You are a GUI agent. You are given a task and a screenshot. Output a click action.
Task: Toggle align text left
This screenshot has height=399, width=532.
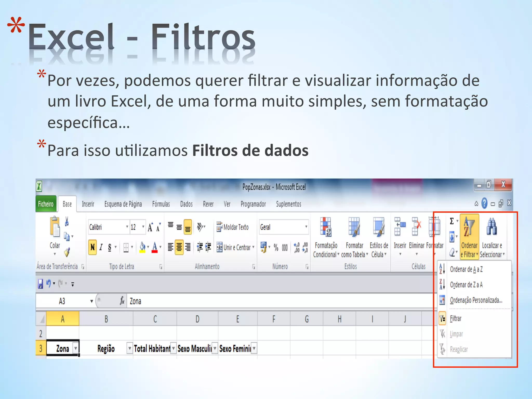pyautogui.click(x=170, y=247)
